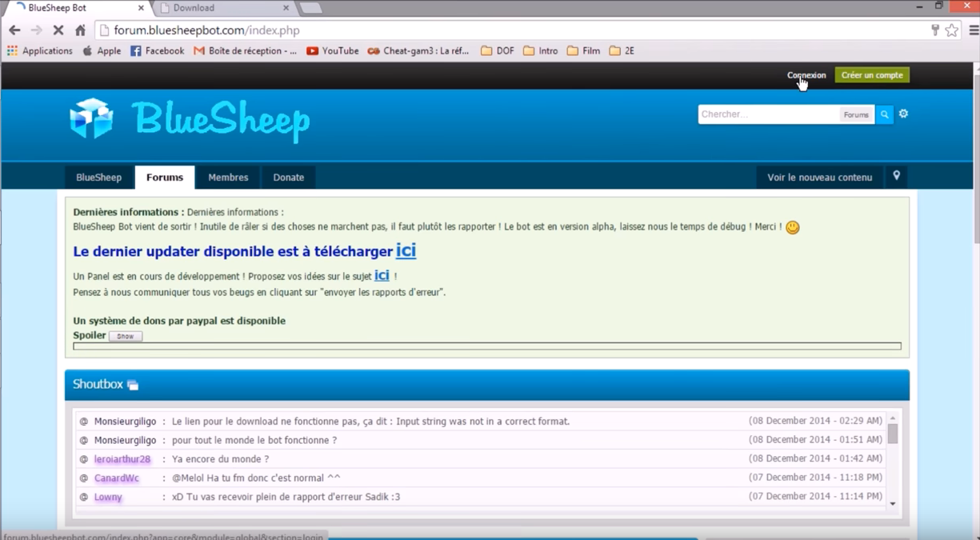The width and height of the screenshot is (980, 540).
Task: Click the @ icon beside leroiarthur28
Action: pyautogui.click(x=83, y=459)
